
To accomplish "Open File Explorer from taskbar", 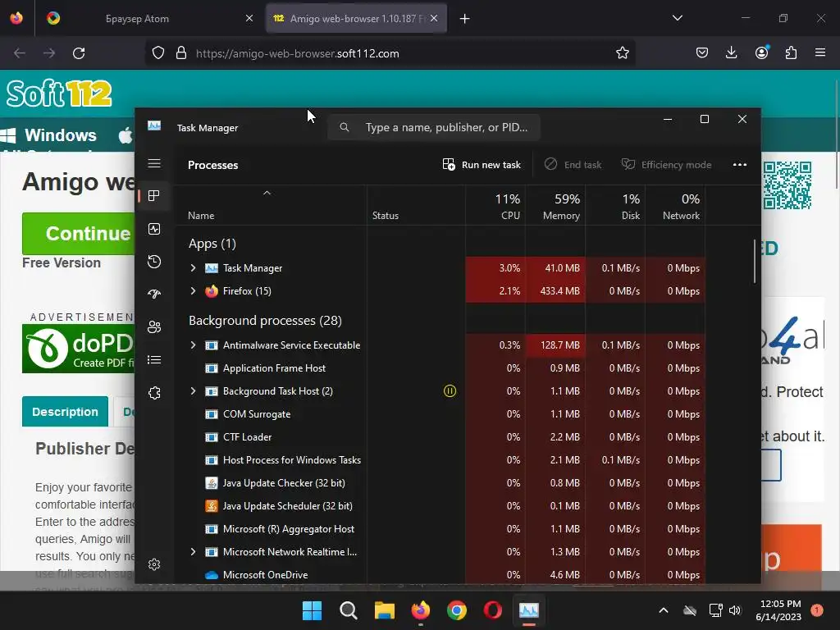I will click(384, 610).
